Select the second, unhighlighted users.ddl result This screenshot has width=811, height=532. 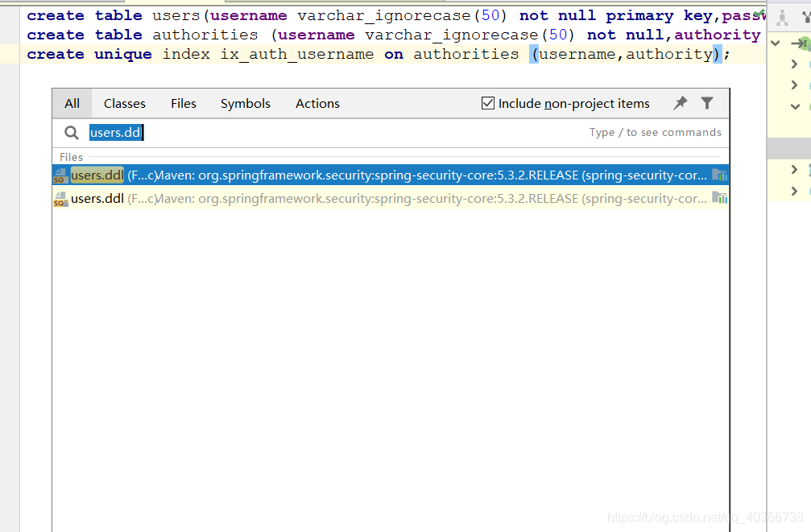(391, 199)
